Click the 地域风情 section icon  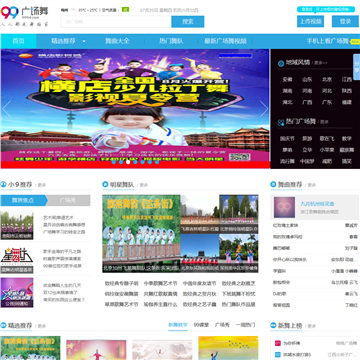[281, 63]
